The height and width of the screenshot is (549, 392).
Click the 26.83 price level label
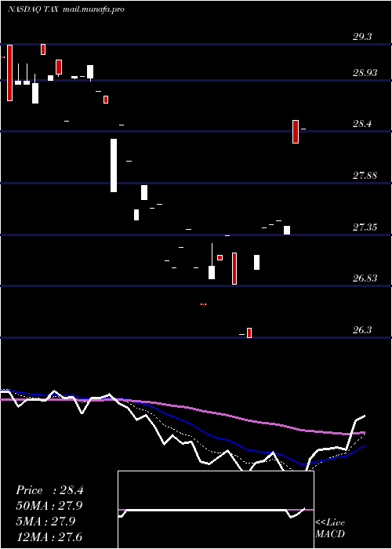365,278
